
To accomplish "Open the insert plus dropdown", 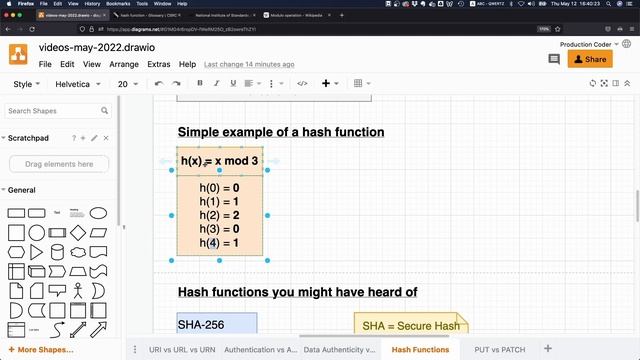I will pyautogui.click(x=330, y=84).
